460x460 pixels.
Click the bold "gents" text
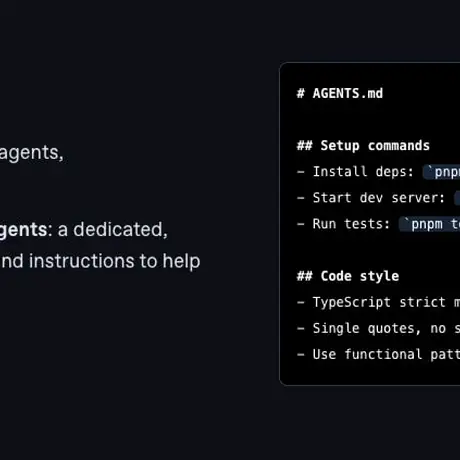pos(23,231)
